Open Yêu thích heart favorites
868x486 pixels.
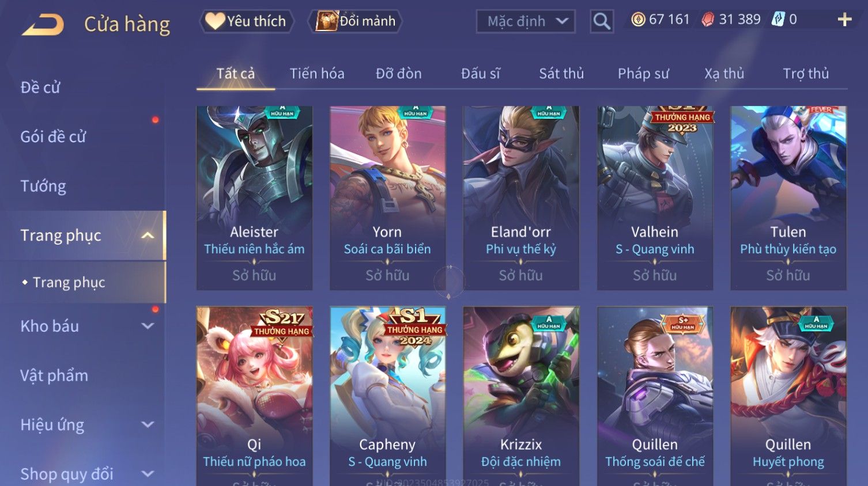pyautogui.click(x=246, y=21)
